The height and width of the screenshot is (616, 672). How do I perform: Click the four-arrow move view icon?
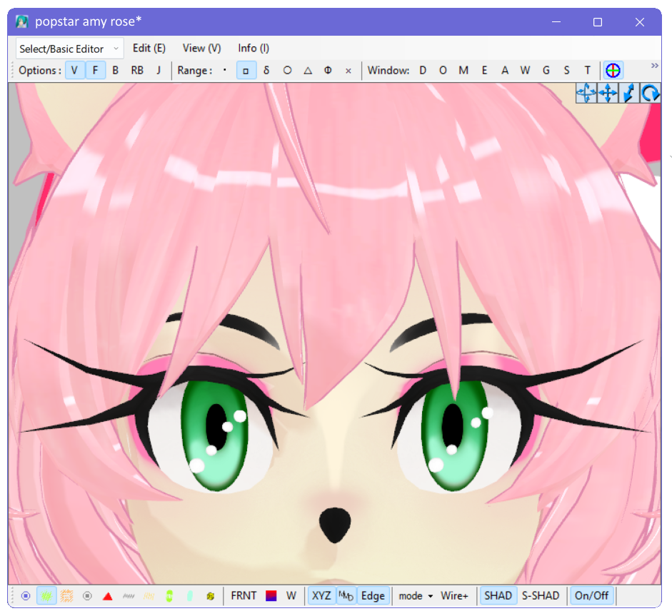[x=586, y=93]
